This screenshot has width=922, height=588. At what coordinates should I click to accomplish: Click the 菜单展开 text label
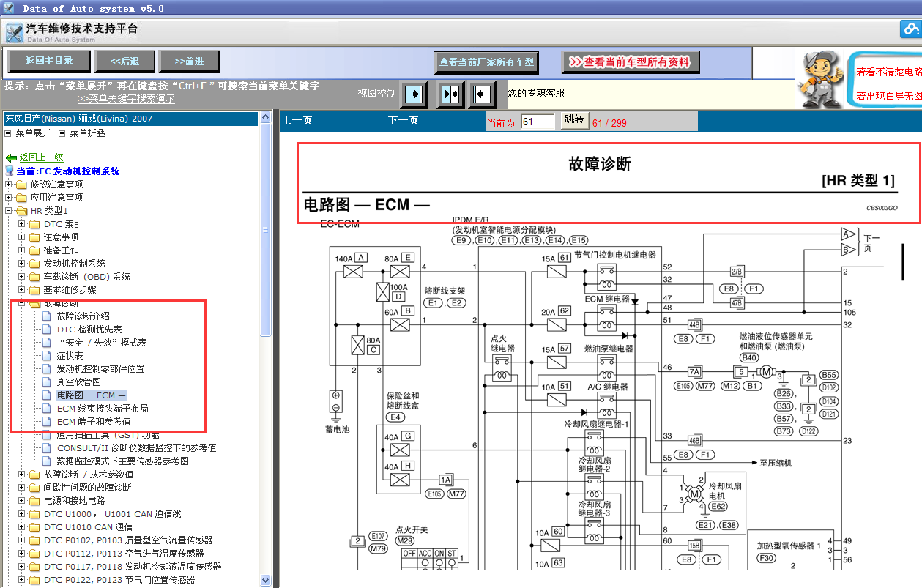[34, 134]
